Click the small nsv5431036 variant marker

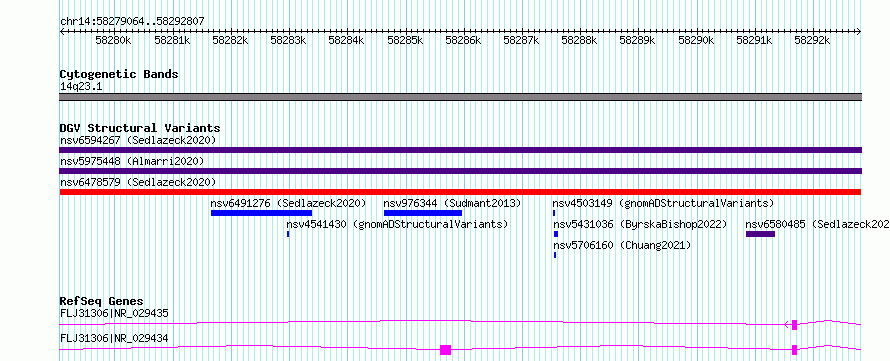(x=556, y=234)
